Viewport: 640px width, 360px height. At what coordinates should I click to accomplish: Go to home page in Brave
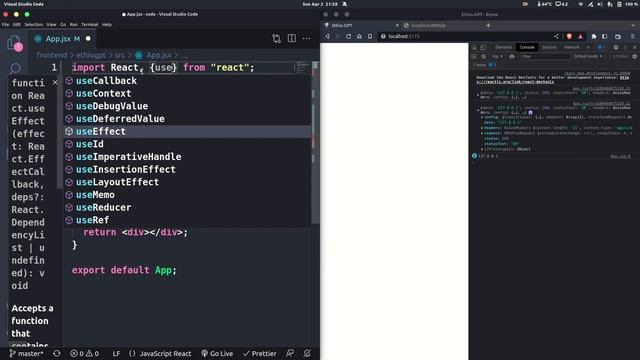tap(359, 36)
